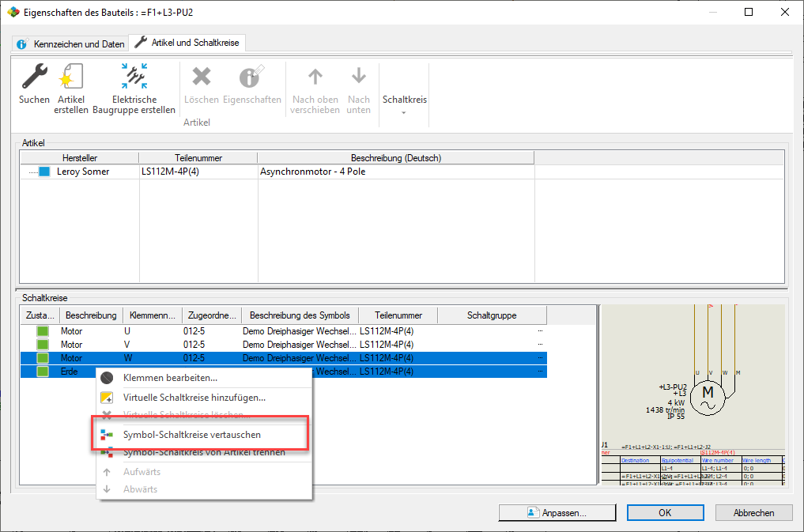The width and height of the screenshot is (804, 532).
Task: Open the Schaltkreis dropdown menu
Action: pyautogui.click(x=404, y=104)
